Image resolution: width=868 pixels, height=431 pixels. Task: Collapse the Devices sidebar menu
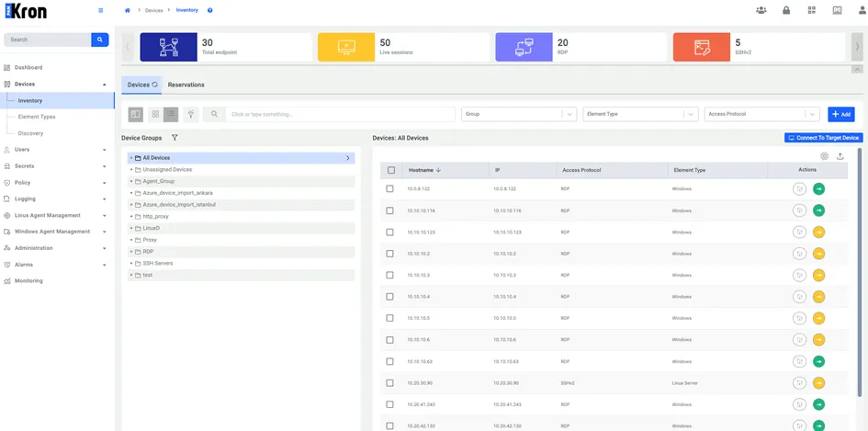click(x=55, y=85)
